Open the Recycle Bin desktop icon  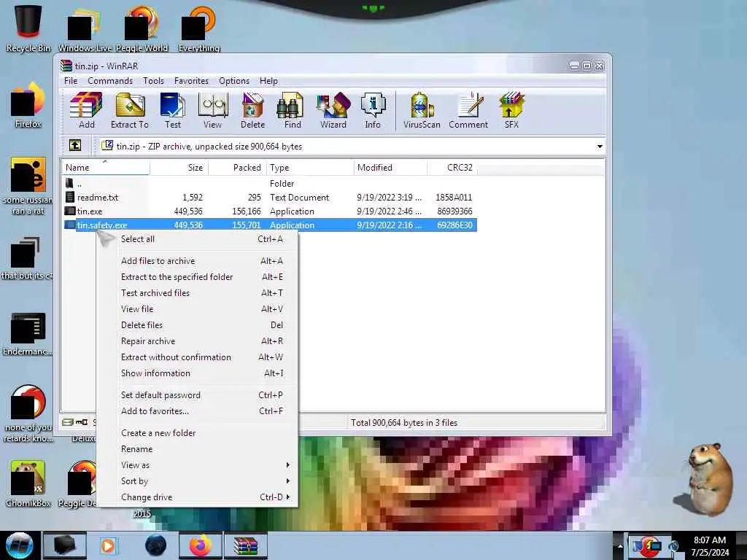(28, 27)
